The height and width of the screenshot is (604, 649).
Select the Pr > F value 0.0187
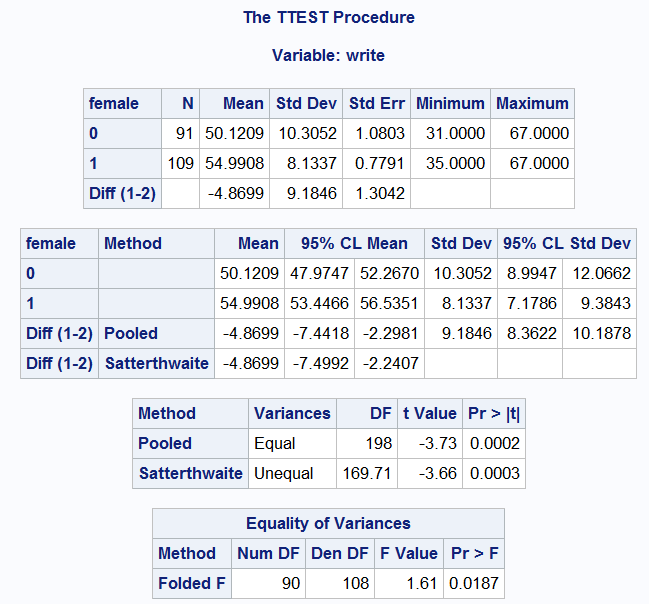click(x=474, y=583)
